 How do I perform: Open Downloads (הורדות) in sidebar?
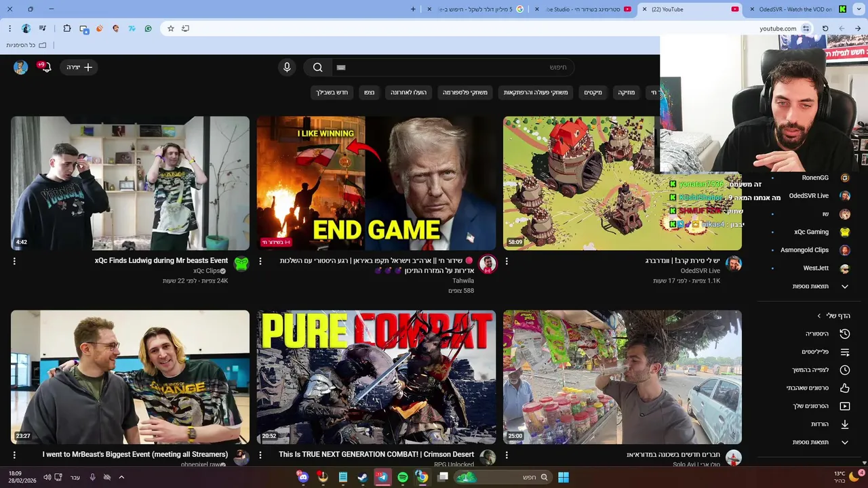pyautogui.click(x=810, y=424)
